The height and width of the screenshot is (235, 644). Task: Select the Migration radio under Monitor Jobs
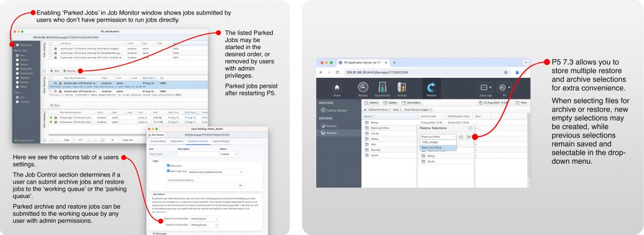click(x=17, y=78)
